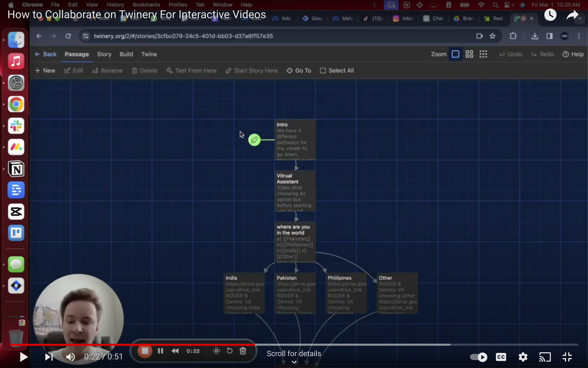Click Select All passages
Screen dimensions: 588x368
tap(337, 71)
